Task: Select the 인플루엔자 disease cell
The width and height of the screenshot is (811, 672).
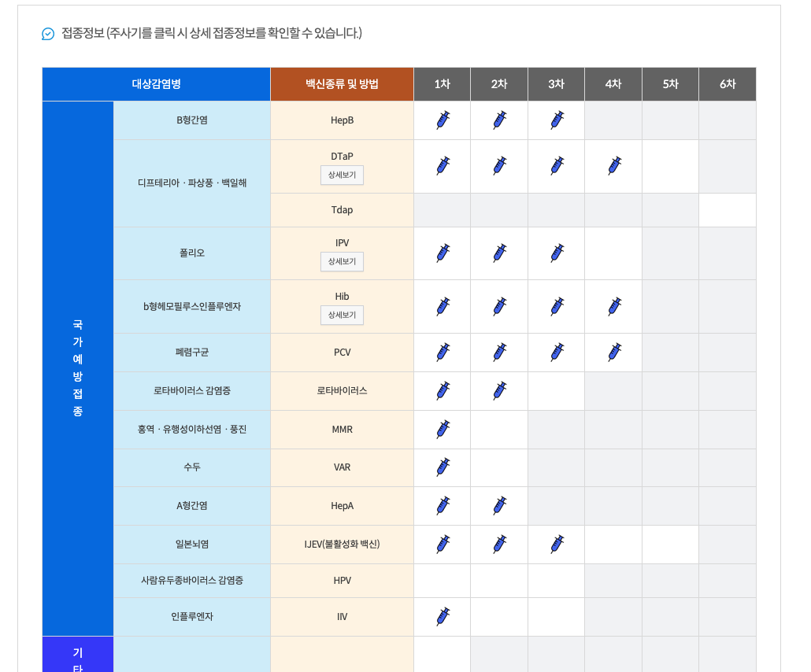Action: 192,617
